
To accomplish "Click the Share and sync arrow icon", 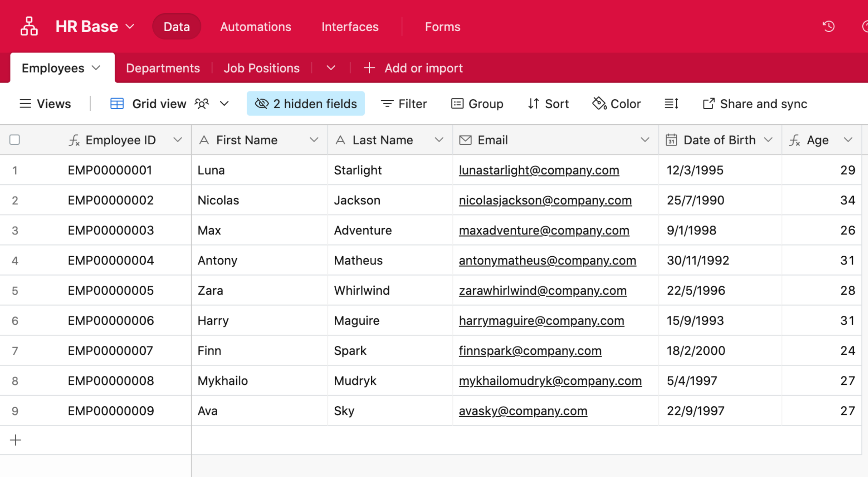I will click(x=709, y=104).
